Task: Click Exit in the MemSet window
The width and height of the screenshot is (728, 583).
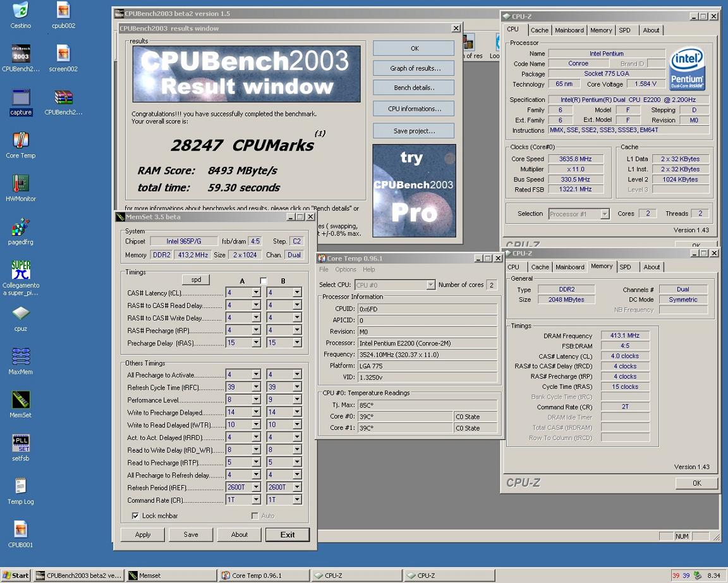Action: 288,535
